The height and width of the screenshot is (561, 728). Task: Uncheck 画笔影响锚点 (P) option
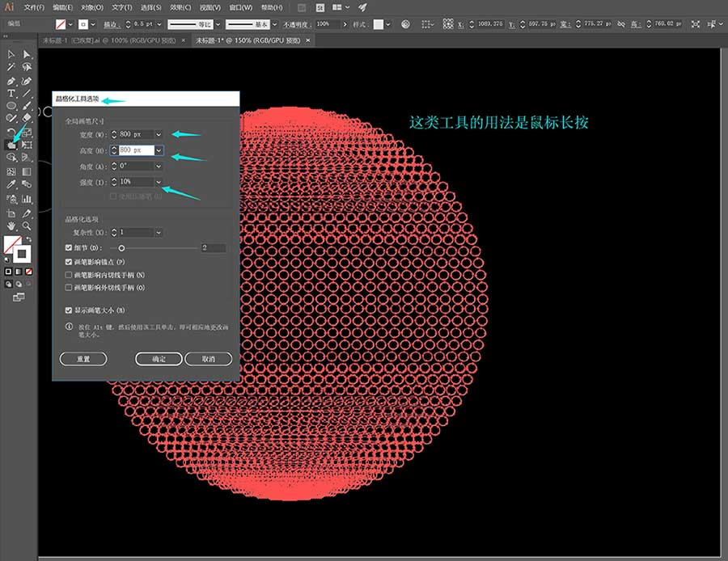pyautogui.click(x=69, y=262)
